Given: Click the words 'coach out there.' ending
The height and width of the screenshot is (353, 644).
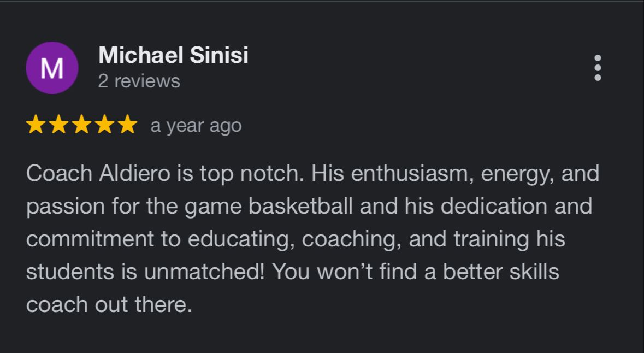Looking at the screenshot, I should (109, 304).
